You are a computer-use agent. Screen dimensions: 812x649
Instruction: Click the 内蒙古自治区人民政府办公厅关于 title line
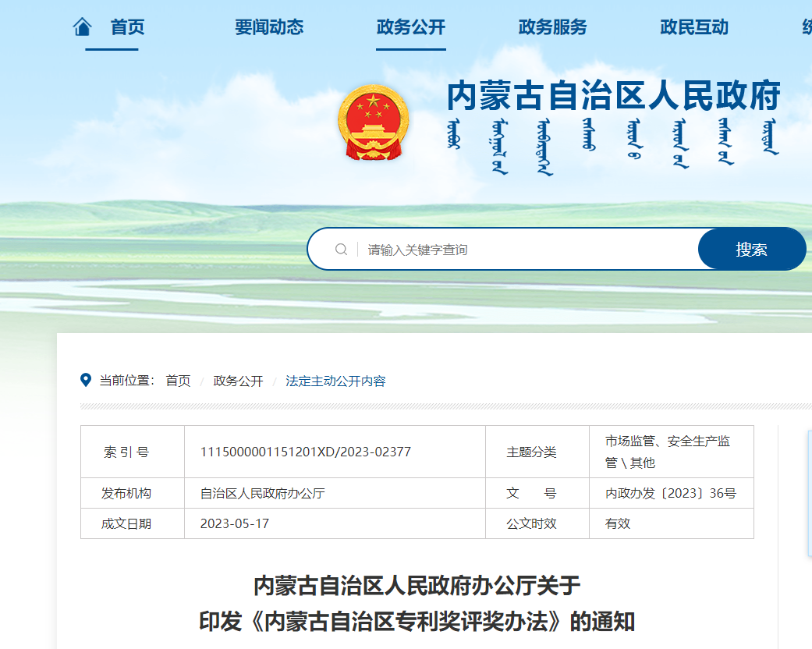pos(417,586)
